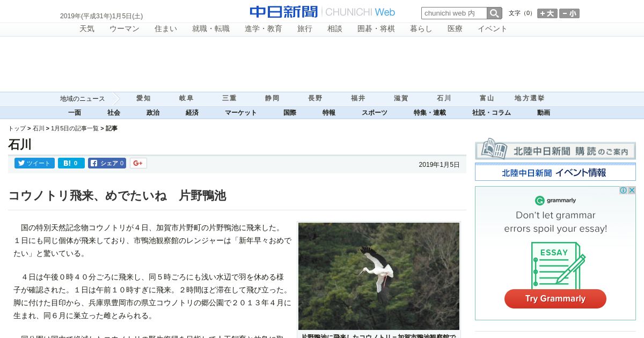Click the 2019年1月5日 article date
This screenshot has width=644, height=338.
(439, 165)
